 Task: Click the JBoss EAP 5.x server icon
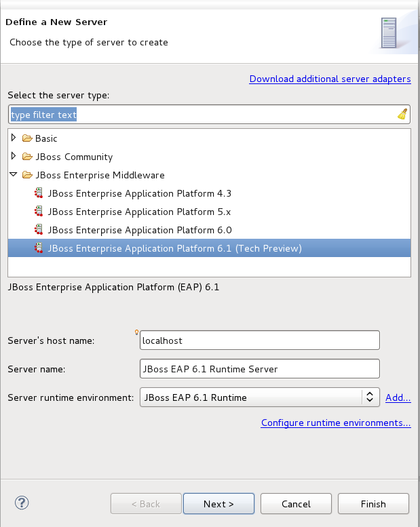[39, 212]
